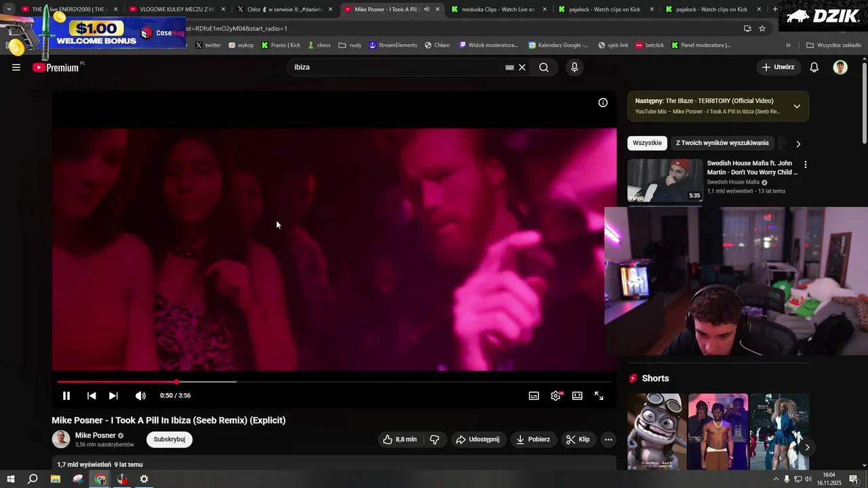Switch to 'VLOGOWE KULISY MECZU' browser tab
Viewport: 868px width, 488px height.
click(x=176, y=9)
